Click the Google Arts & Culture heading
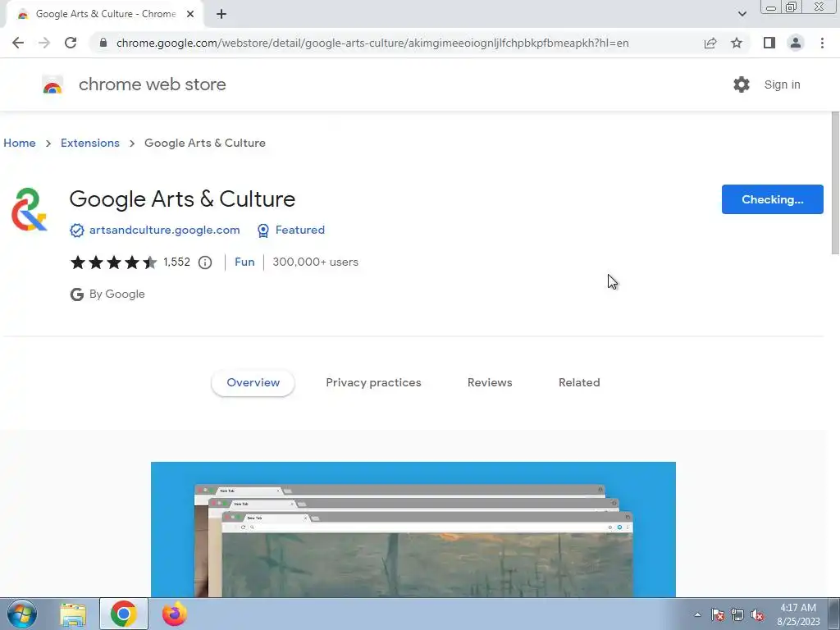 [182, 199]
